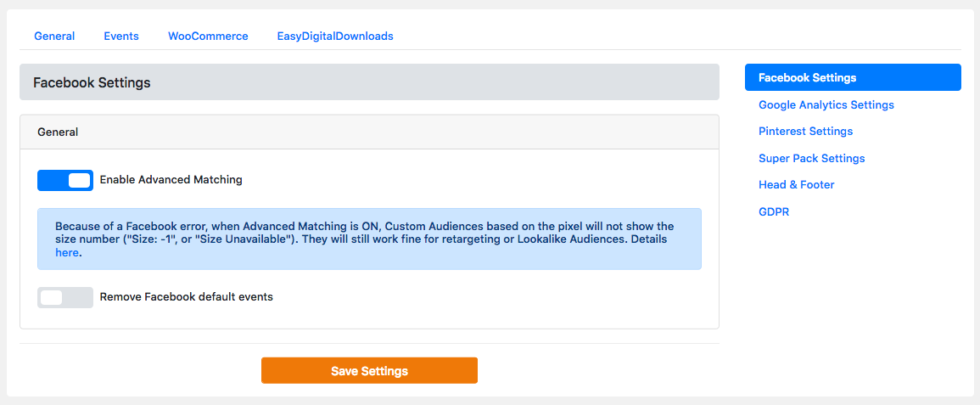This screenshot has width=980, height=405.
Task: Toggle the Enable Advanced Matching switch
Action: click(x=65, y=180)
